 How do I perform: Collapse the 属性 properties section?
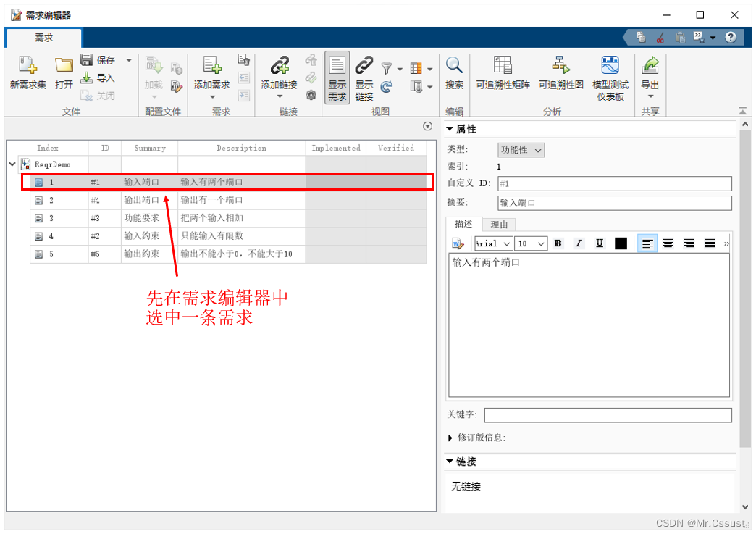click(450, 129)
